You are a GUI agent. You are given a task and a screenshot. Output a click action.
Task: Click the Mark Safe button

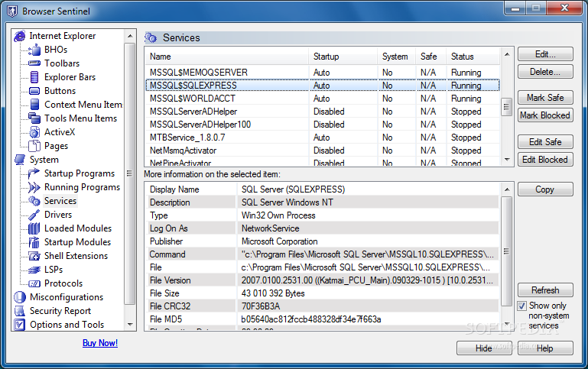tap(545, 98)
